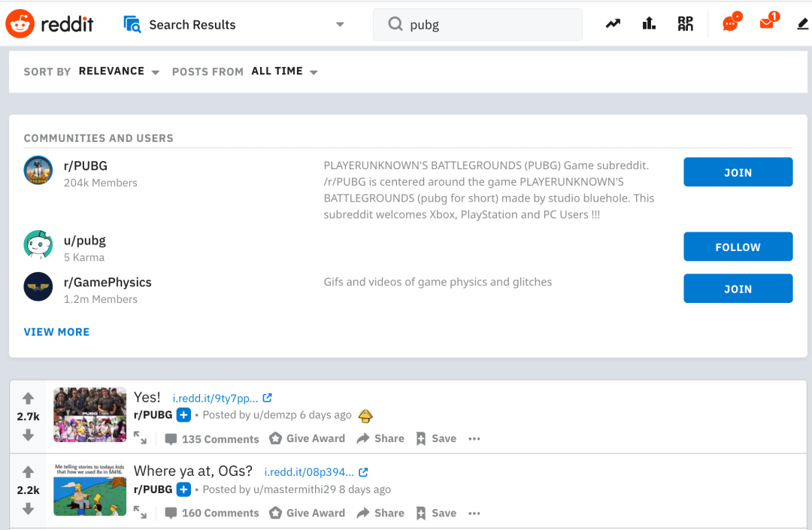The height and width of the screenshot is (530, 812).
Task: Follow the u/pubg user
Action: (738, 247)
